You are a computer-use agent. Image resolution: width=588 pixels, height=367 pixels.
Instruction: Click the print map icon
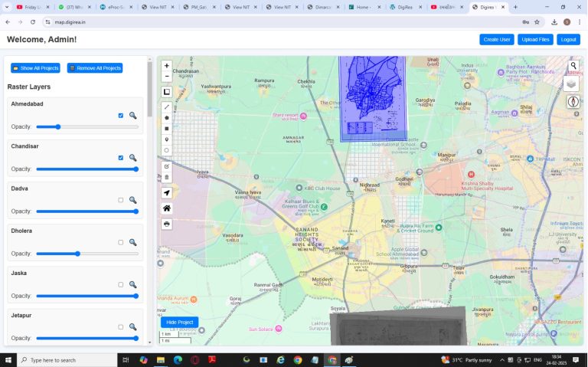[x=167, y=224]
